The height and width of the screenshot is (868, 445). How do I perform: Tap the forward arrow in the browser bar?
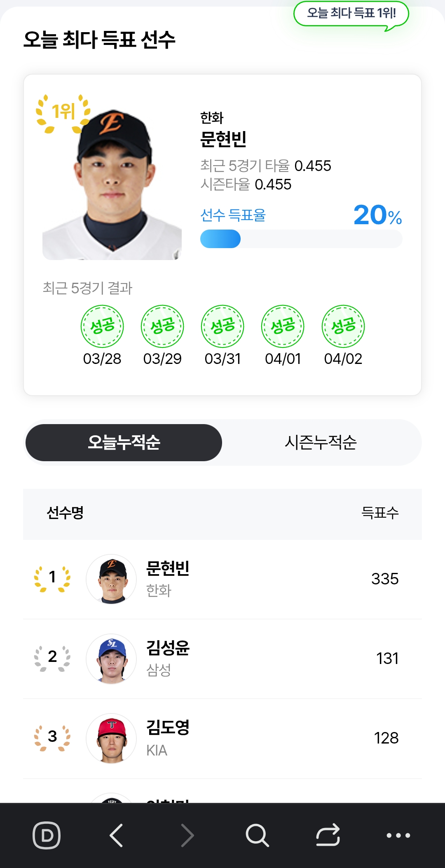coord(187,835)
